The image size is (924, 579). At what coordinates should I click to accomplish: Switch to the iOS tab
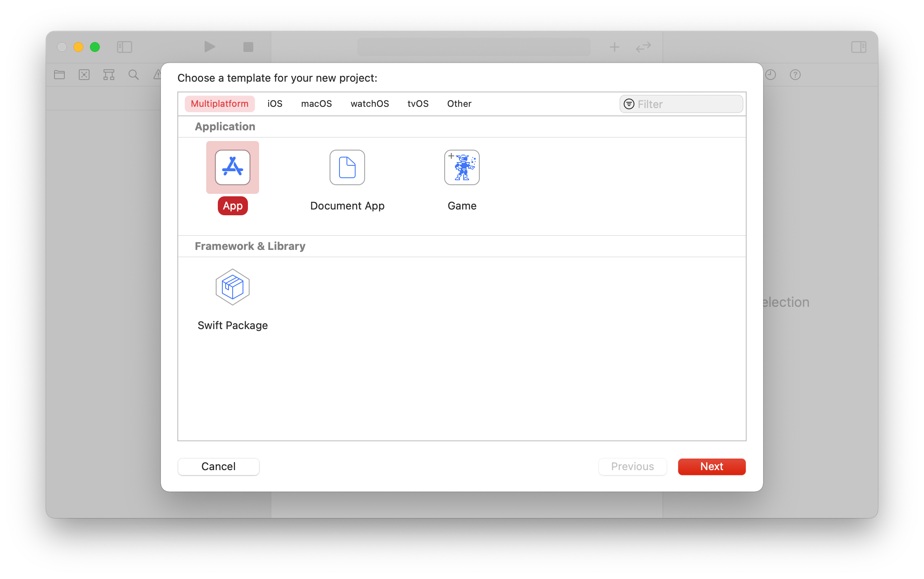[x=275, y=104]
